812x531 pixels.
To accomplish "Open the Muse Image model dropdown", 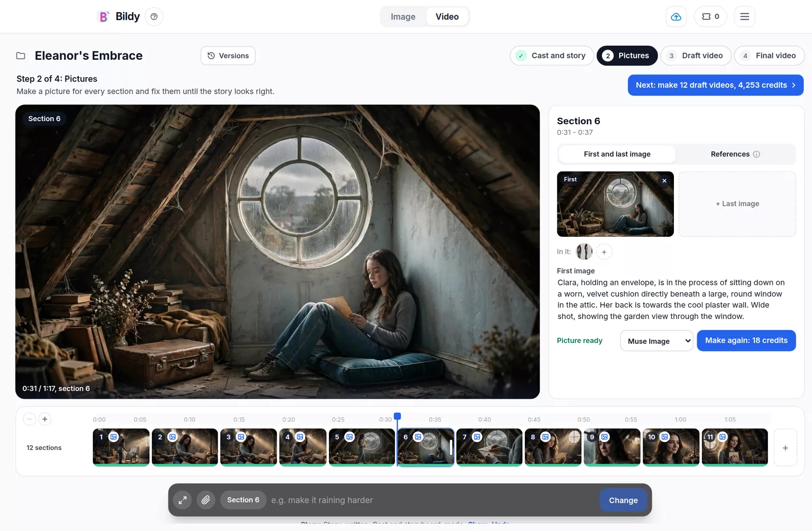I will pos(657,341).
